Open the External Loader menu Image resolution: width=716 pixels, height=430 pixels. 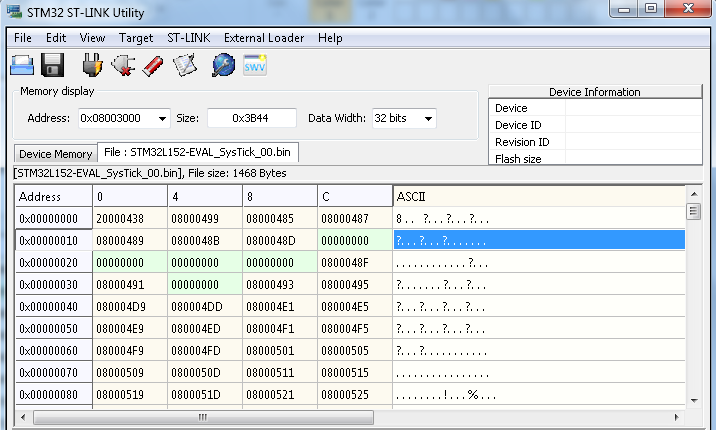(264, 38)
